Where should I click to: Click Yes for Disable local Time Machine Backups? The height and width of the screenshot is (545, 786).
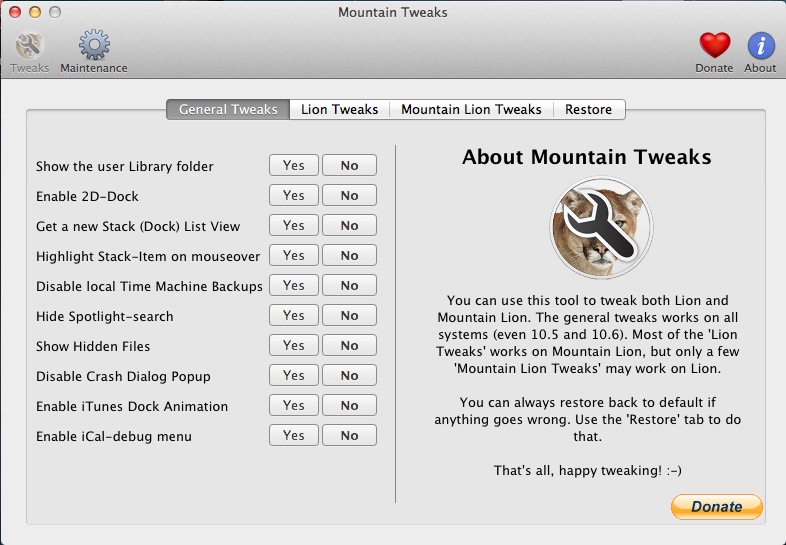click(x=294, y=286)
